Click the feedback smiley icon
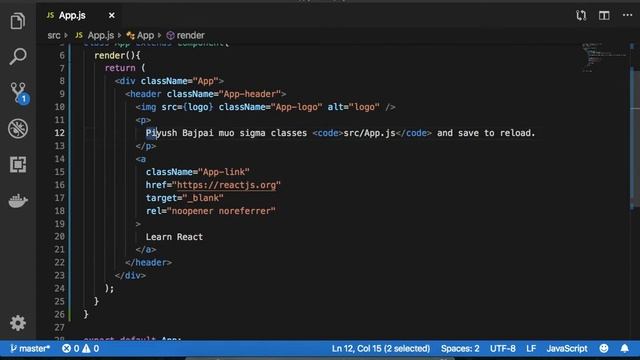Screen dimensions: 640x360 pyautogui.click(x=604, y=349)
